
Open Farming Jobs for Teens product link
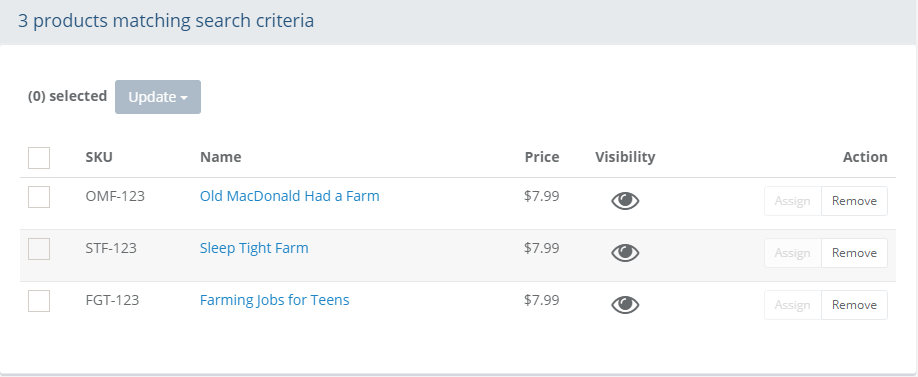coord(275,300)
